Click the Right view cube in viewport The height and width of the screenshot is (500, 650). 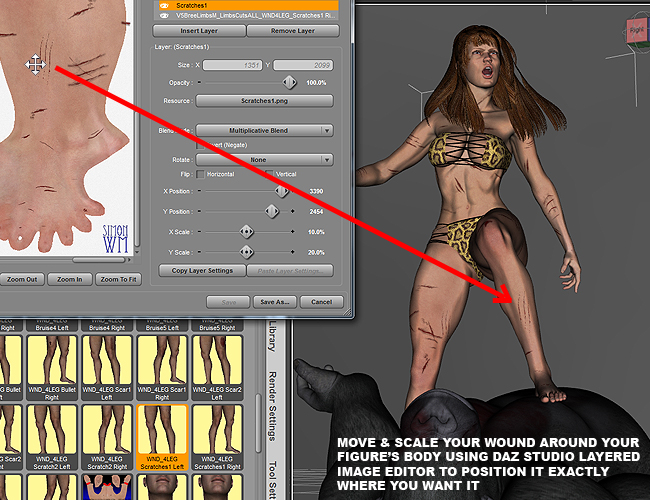click(636, 31)
